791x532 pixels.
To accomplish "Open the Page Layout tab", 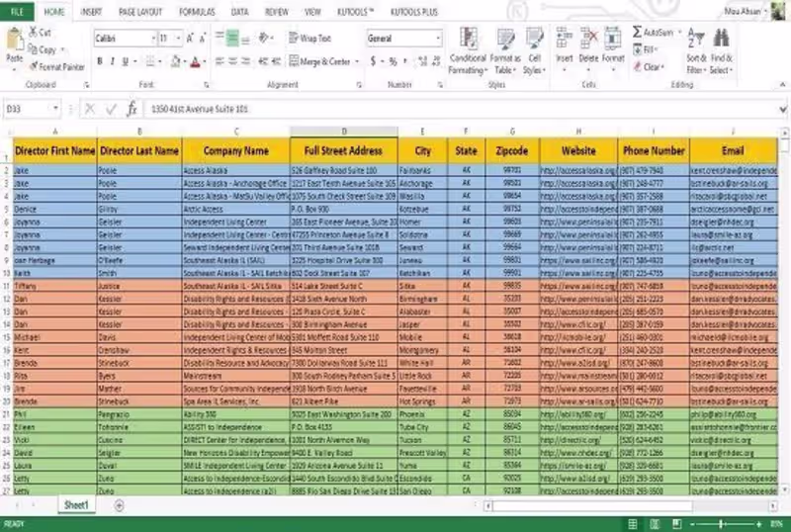I will 140,12.
